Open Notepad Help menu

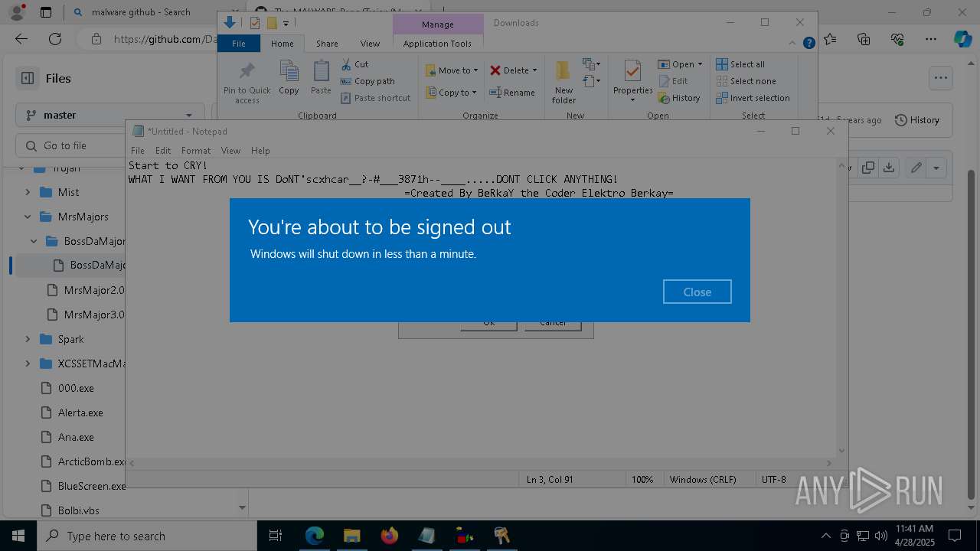pos(260,151)
